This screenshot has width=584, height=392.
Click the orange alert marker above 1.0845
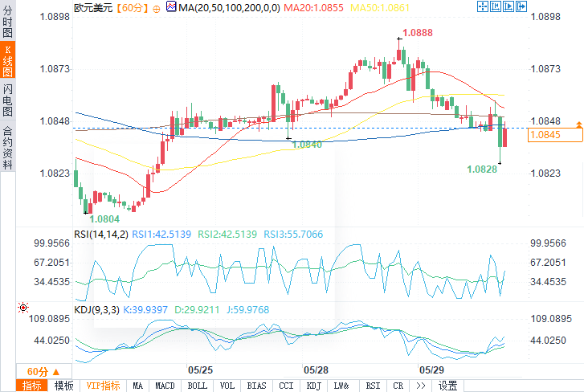[x=579, y=125]
